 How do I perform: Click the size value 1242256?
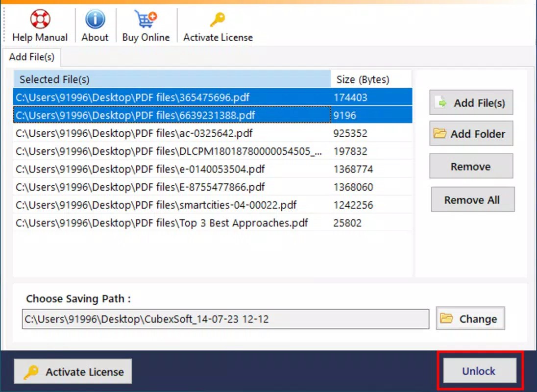pyautogui.click(x=353, y=205)
